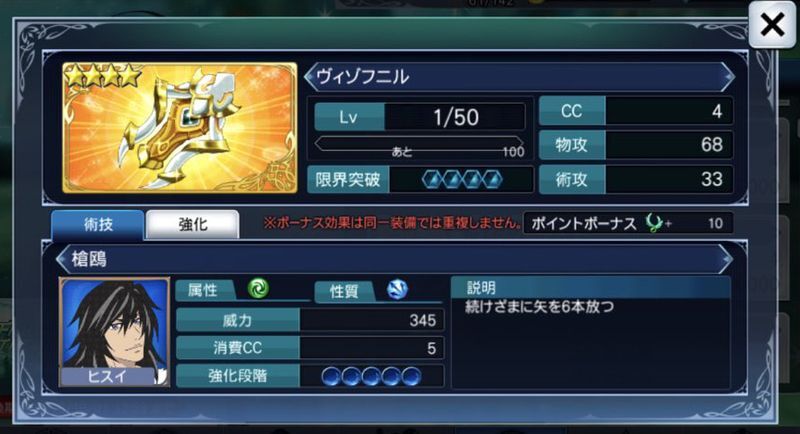Go to previous equipment with left name arrow
The image size is (800, 434).
(x=309, y=77)
